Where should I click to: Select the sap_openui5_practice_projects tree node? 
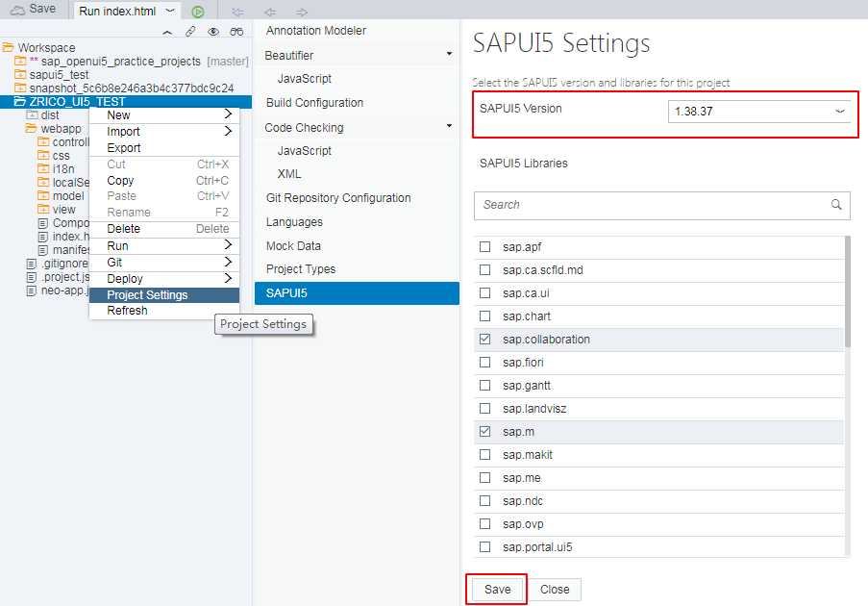click(x=121, y=61)
